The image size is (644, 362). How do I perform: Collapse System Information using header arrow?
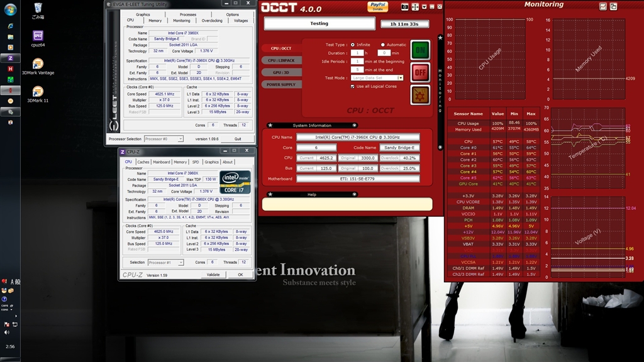[x=354, y=125]
